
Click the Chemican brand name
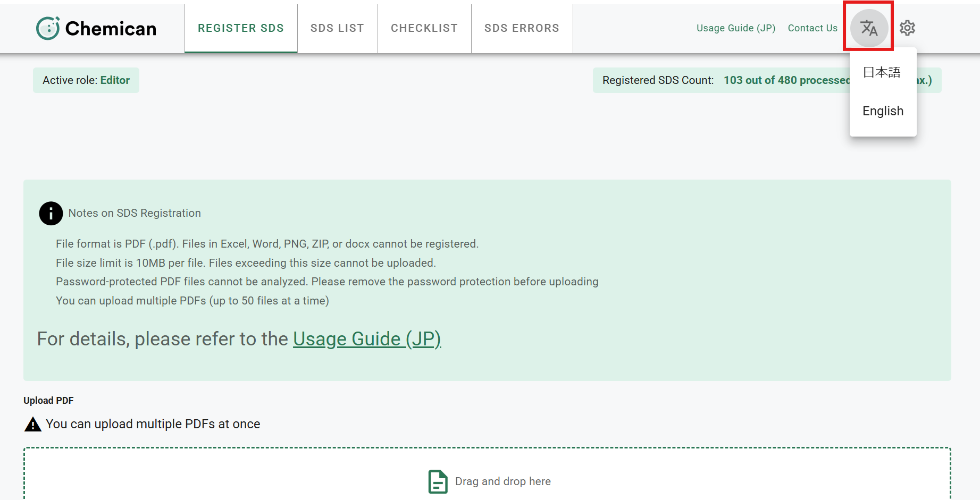(x=111, y=29)
